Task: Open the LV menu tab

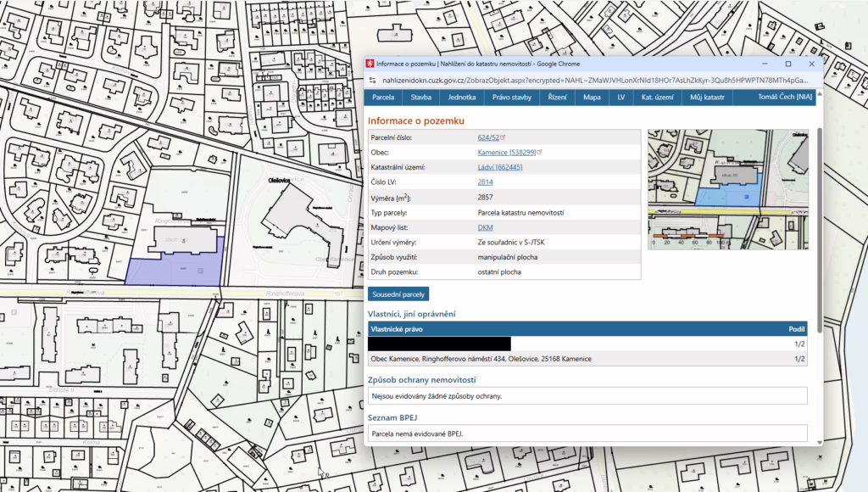Action: (x=620, y=97)
